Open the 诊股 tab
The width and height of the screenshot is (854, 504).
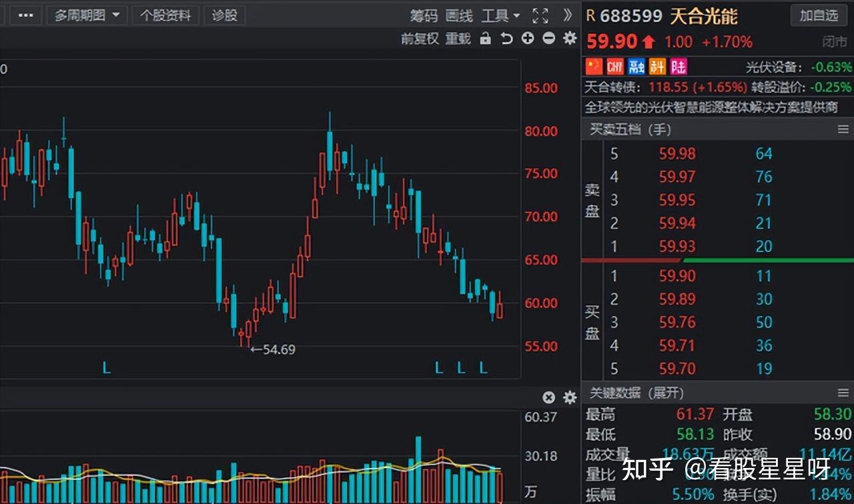[x=225, y=15]
